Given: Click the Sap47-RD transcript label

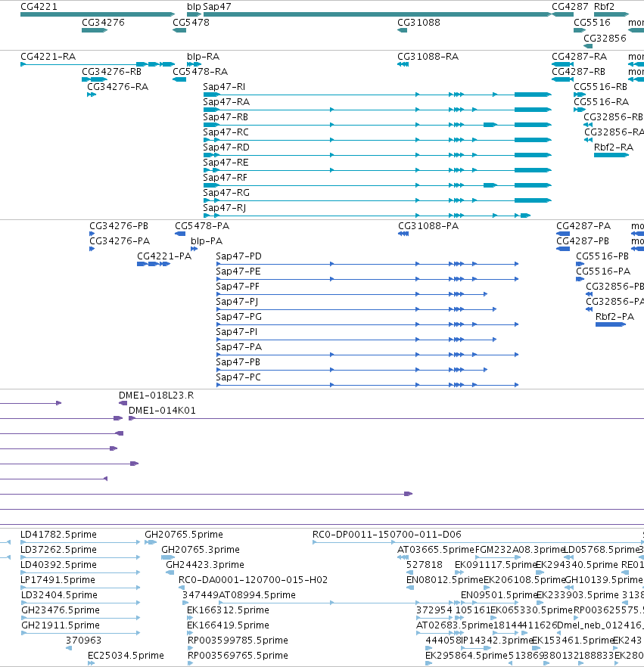Looking at the screenshot, I should coord(226,147).
